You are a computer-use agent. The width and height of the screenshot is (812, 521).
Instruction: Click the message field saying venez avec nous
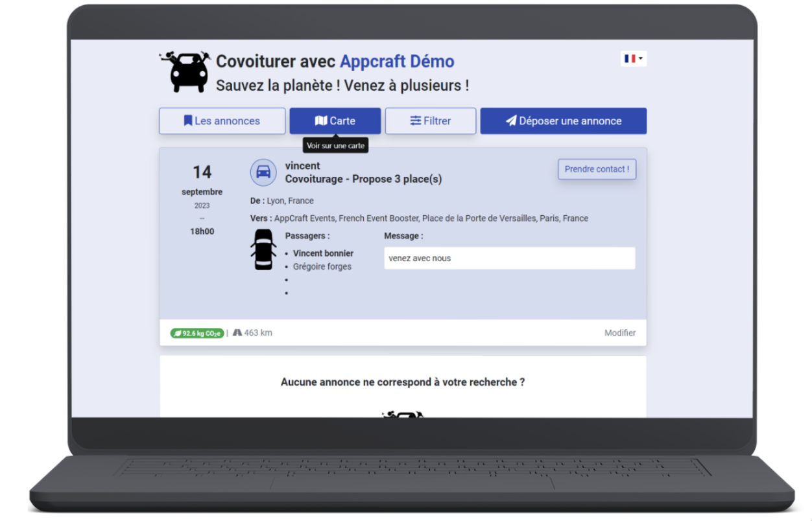(509, 258)
